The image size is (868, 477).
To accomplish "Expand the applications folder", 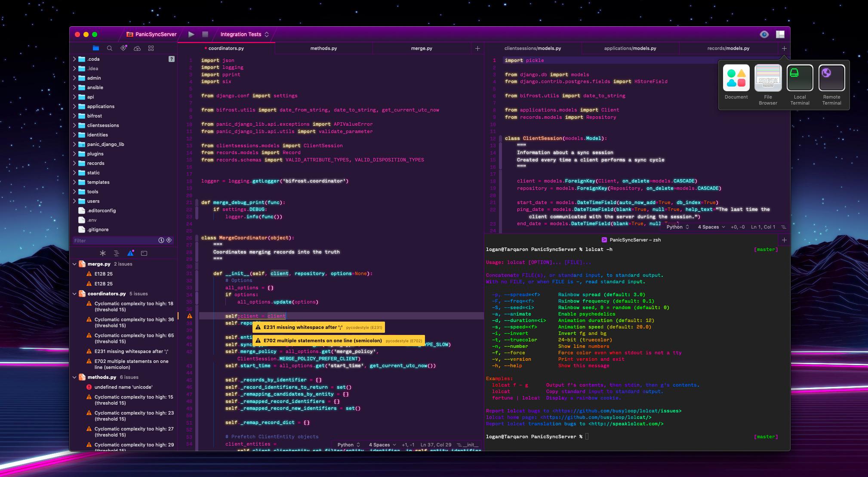I will (x=74, y=106).
